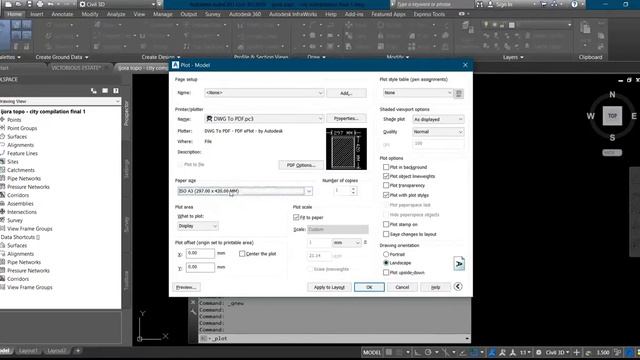Enable Plot in background checkbox
640x360 pixels.
(386, 167)
